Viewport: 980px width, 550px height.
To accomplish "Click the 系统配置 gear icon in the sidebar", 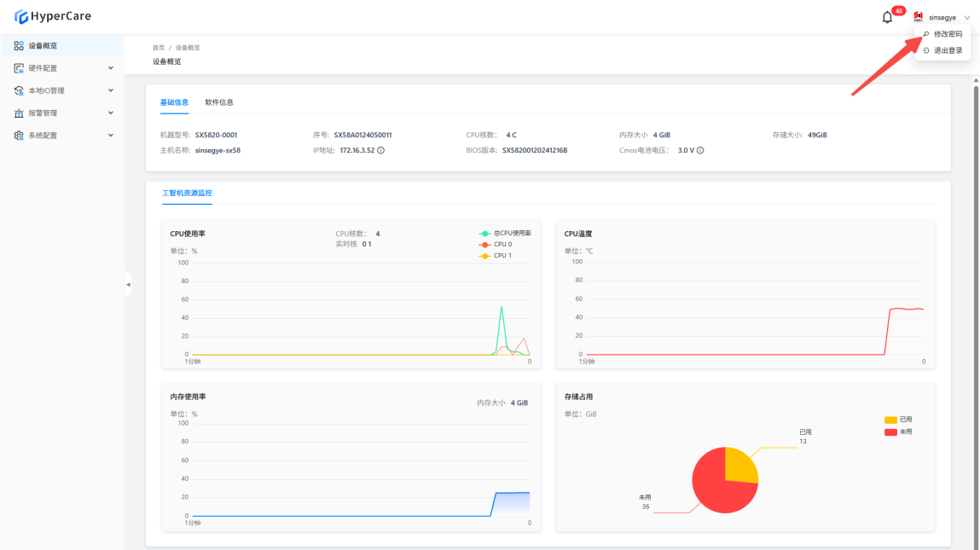I will 19,136.
